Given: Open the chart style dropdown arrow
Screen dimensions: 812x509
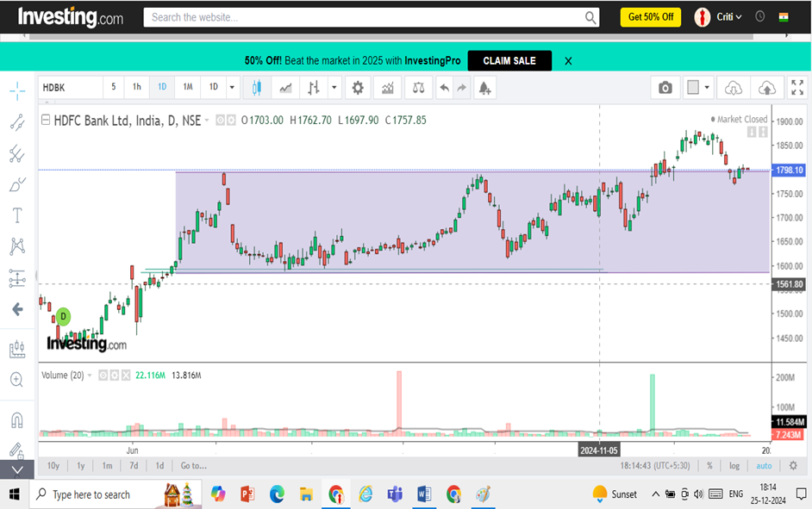Looking at the screenshot, I should [x=334, y=88].
